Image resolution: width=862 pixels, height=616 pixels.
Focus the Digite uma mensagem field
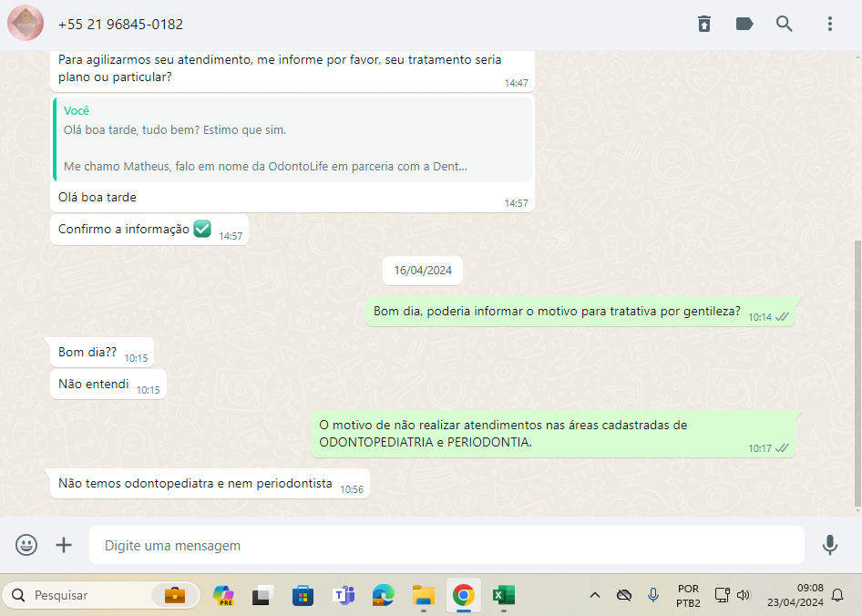tap(446, 545)
